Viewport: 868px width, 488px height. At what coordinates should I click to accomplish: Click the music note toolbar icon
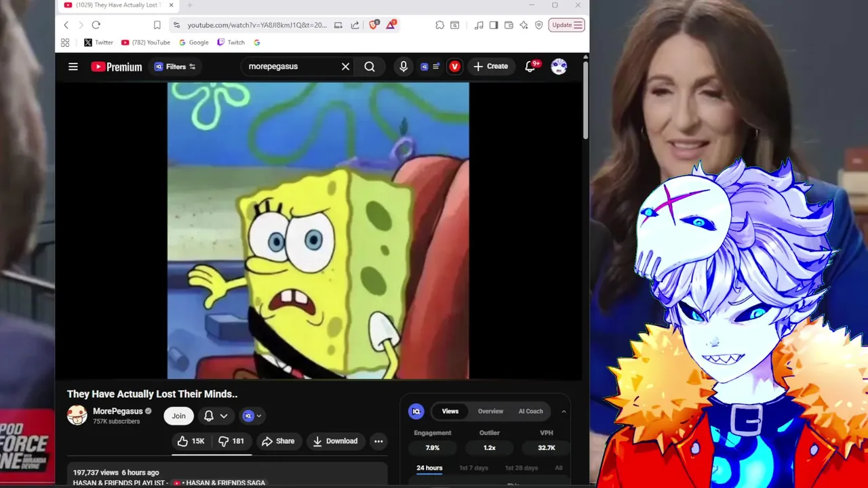coord(479,25)
